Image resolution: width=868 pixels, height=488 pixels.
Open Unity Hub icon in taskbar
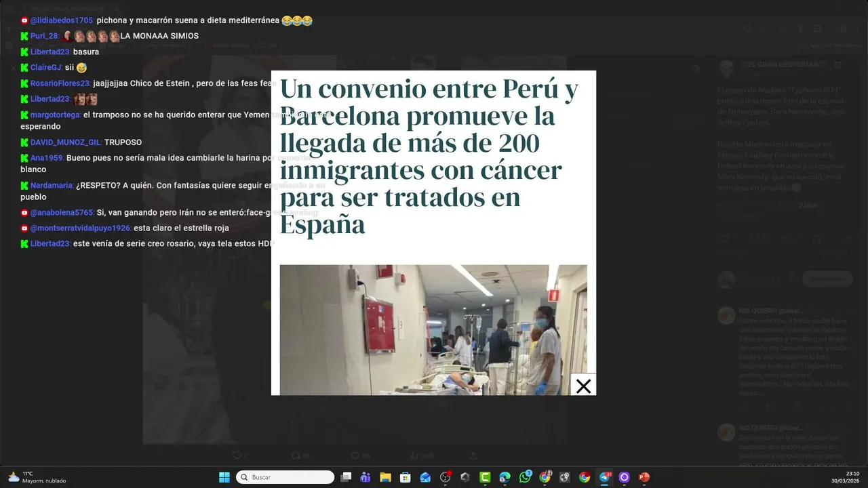coord(465,477)
